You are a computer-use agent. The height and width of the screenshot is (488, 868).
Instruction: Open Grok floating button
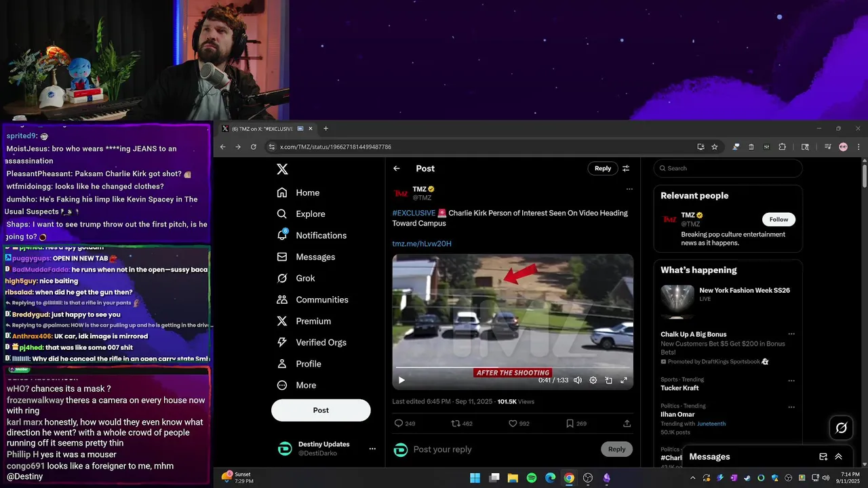(x=841, y=428)
